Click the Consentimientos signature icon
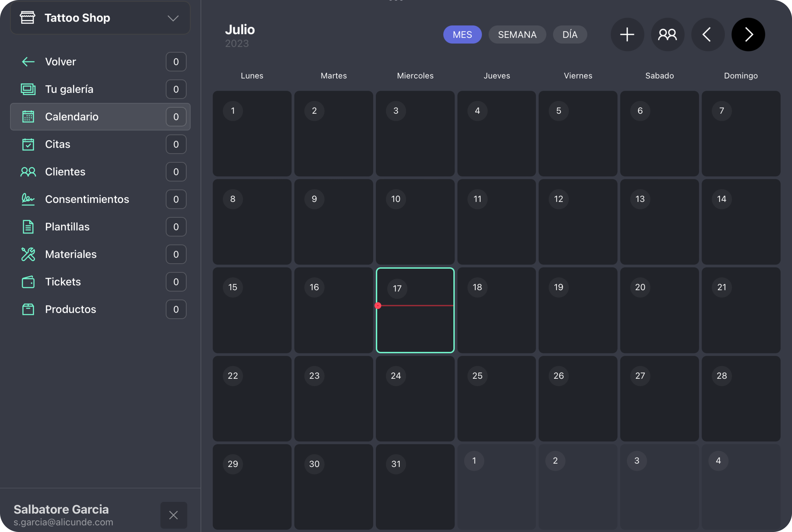 tap(28, 199)
